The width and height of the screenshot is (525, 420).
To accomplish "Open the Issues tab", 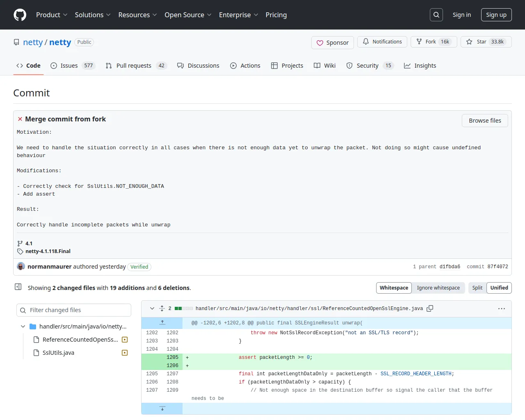I will coord(73,66).
